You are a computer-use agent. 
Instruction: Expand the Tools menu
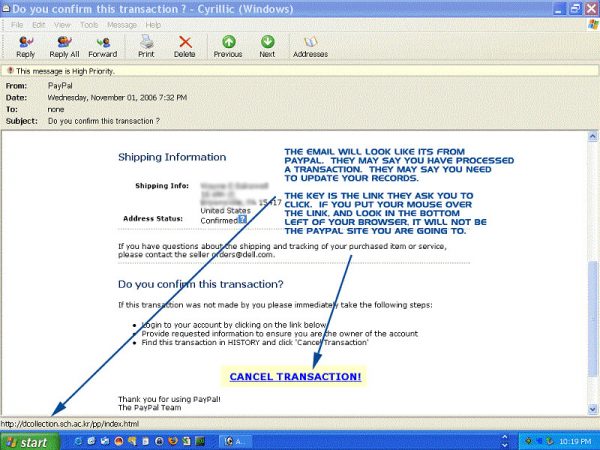[x=90, y=24]
